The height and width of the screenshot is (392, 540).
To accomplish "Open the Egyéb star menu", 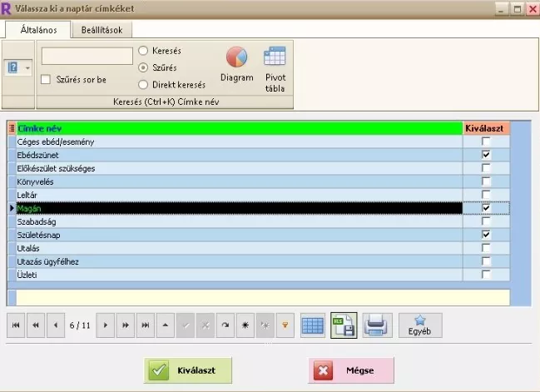I will click(x=420, y=325).
